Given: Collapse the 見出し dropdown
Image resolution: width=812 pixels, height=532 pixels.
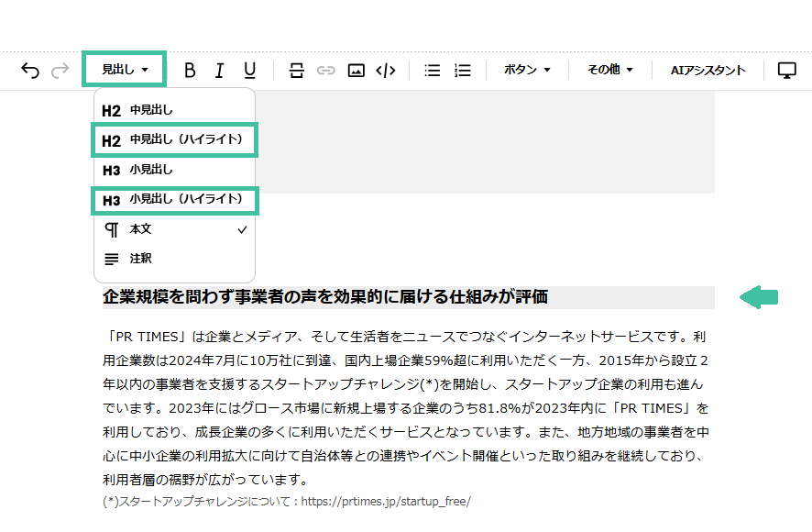Looking at the screenshot, I should point(125,70).
